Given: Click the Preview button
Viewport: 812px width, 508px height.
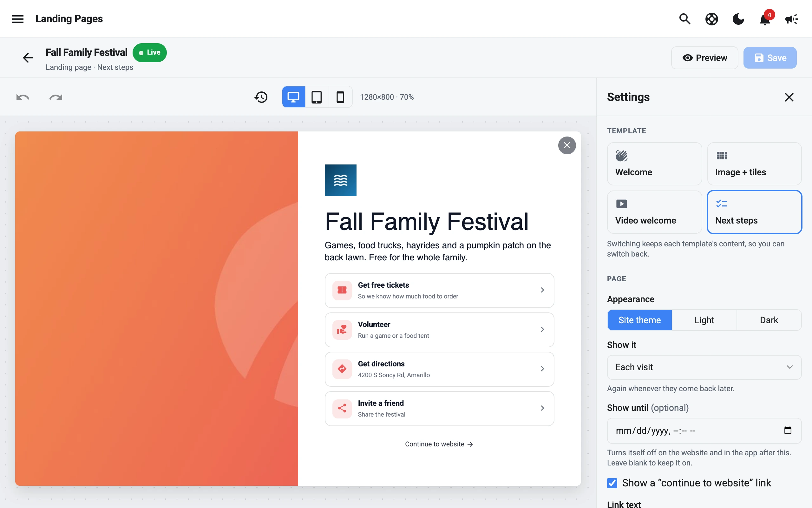Looking at the screenshot, I should pos(704,58).
